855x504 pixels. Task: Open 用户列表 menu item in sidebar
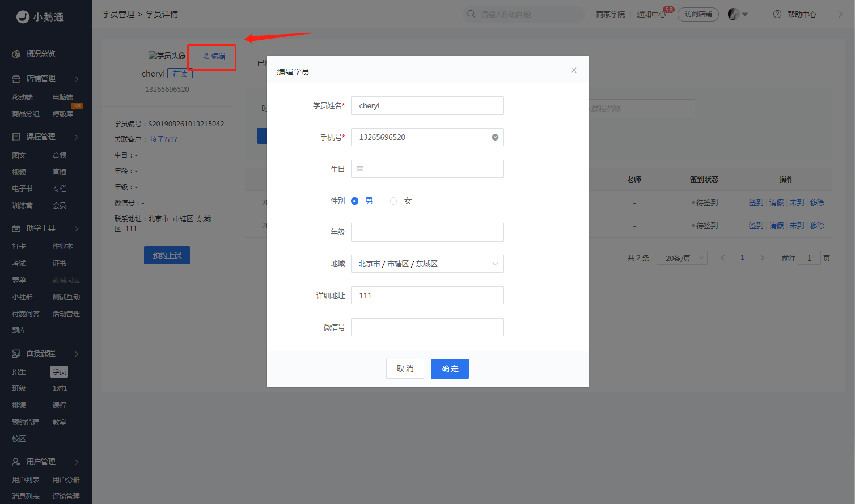pyautogui.click(x=26, y=480)
